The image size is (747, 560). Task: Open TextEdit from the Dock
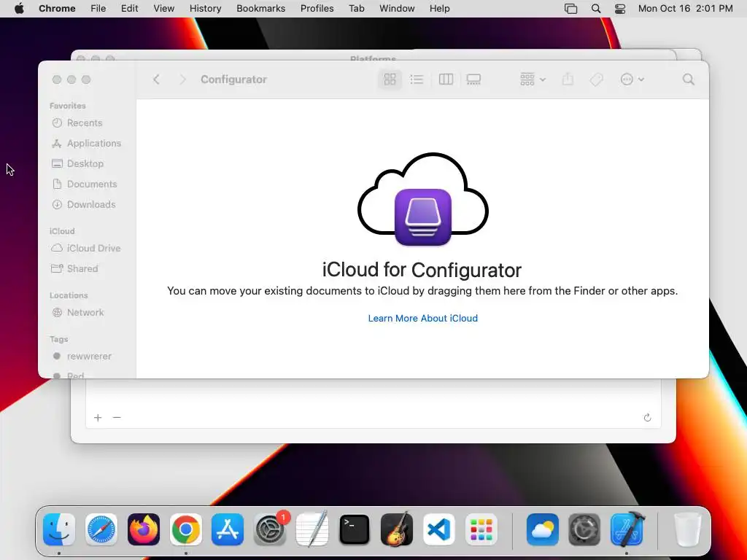pos(312,529)
